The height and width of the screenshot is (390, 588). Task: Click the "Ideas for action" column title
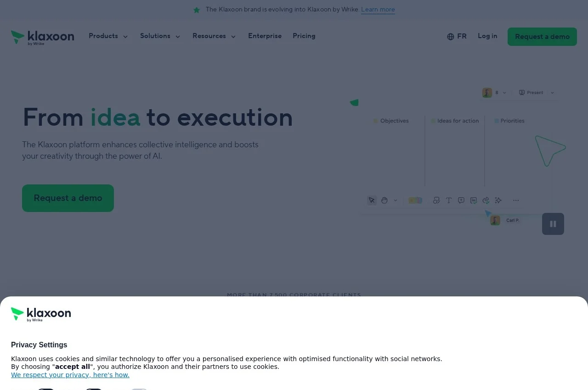(458, 121)
